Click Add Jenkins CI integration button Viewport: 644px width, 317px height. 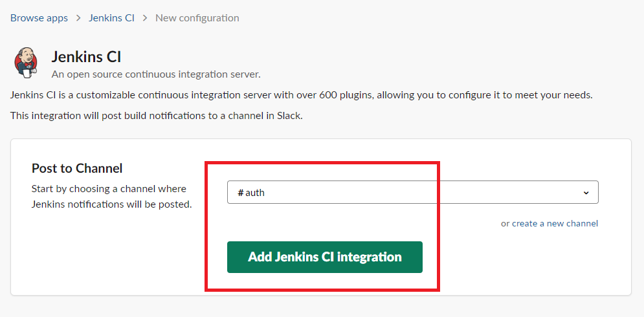325,257
